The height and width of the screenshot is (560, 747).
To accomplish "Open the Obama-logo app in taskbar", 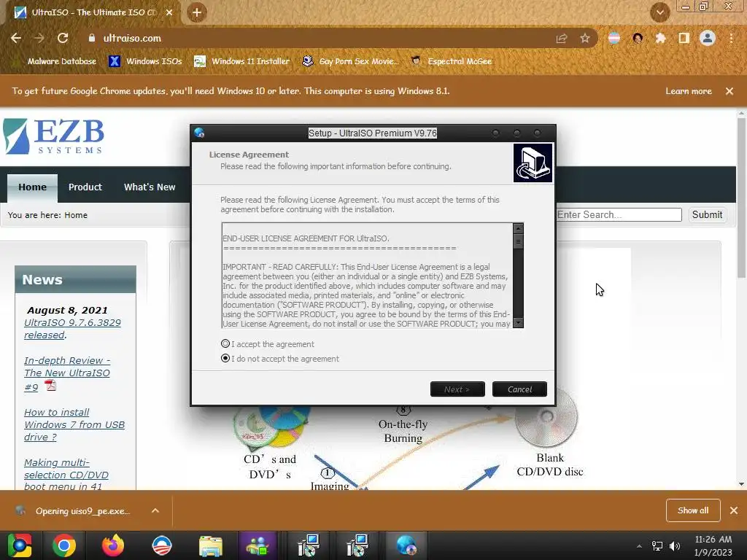I will tap(161, 545).
